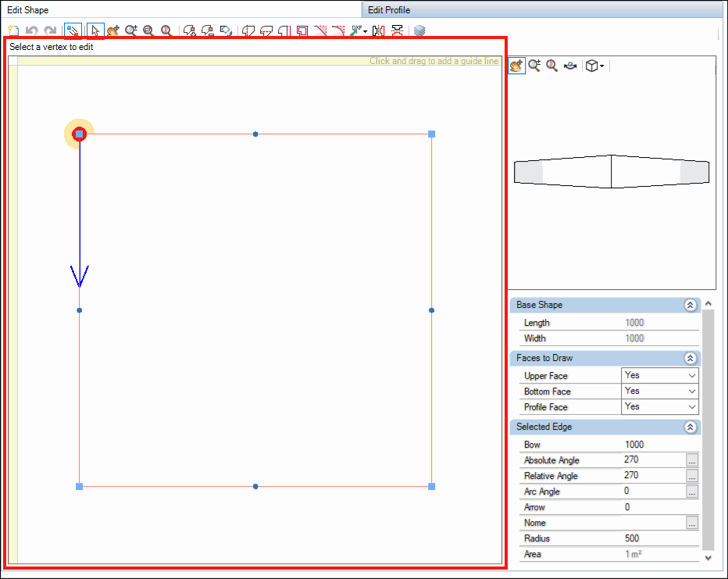Select the bottom-left square vertex

[x=80, y=486]
